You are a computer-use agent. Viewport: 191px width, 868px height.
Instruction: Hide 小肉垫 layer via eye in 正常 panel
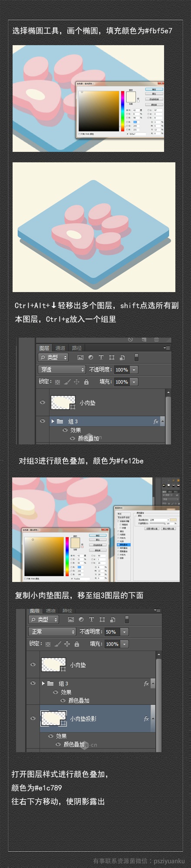tap(33, 664)
